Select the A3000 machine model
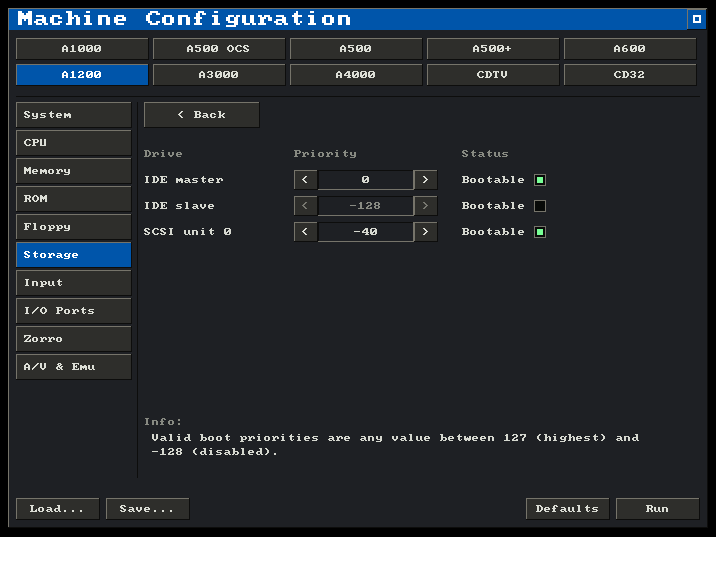Image resolution: width=716 pixels, height=581 pixels. tap(219, 75)
